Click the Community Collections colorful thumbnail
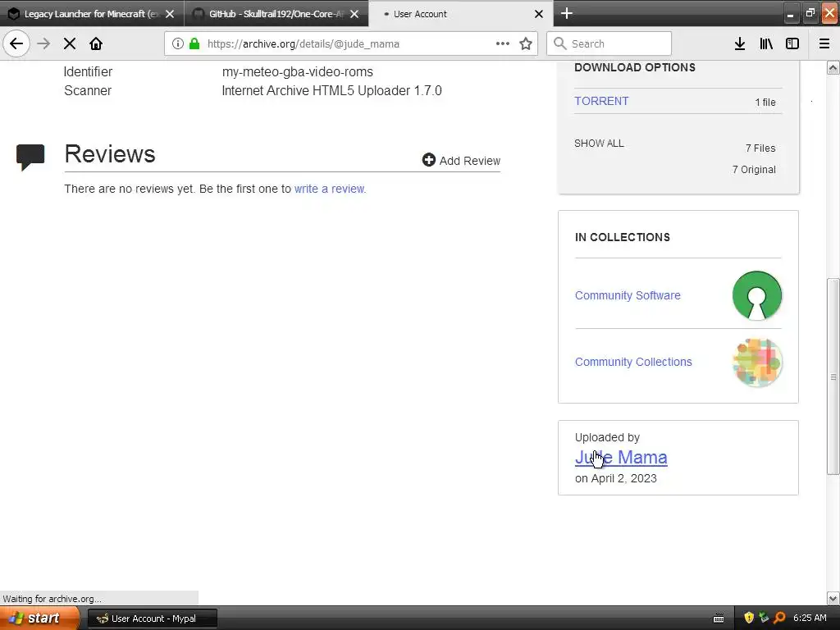This screenshot has height=630, width=840. coord(756,362)
